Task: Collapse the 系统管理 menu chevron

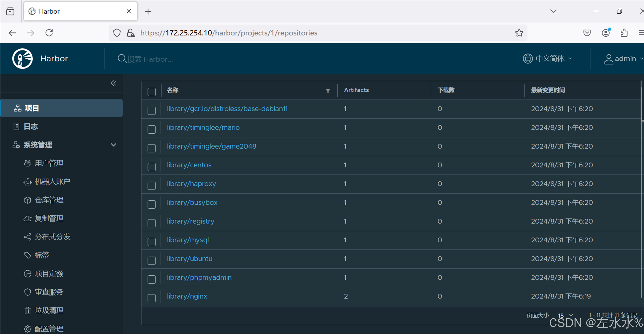Action: pyautogui.click(x=113, y=145)
